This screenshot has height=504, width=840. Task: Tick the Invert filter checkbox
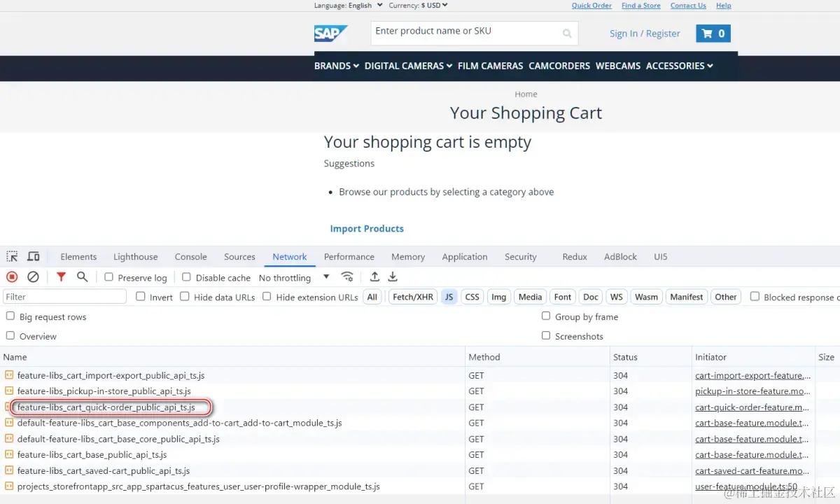[x=141, y=297]
